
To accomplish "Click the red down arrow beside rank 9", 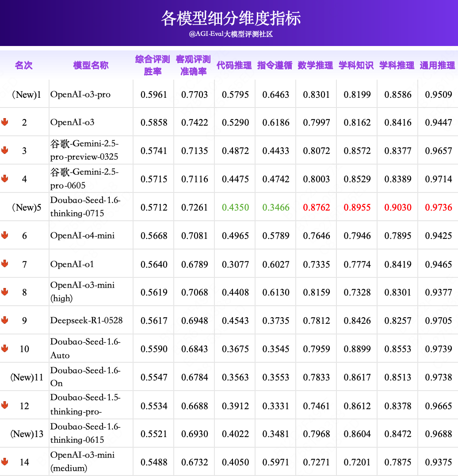I will (4, 320).
